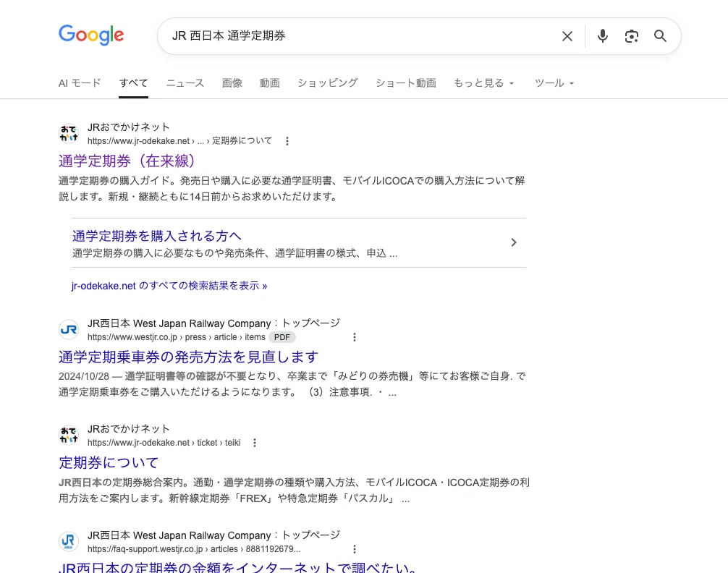This screenshot has width=728, height=573.
Task: Open the first JRおでかけネット result's three-dot menu
Action: [287, 141]
